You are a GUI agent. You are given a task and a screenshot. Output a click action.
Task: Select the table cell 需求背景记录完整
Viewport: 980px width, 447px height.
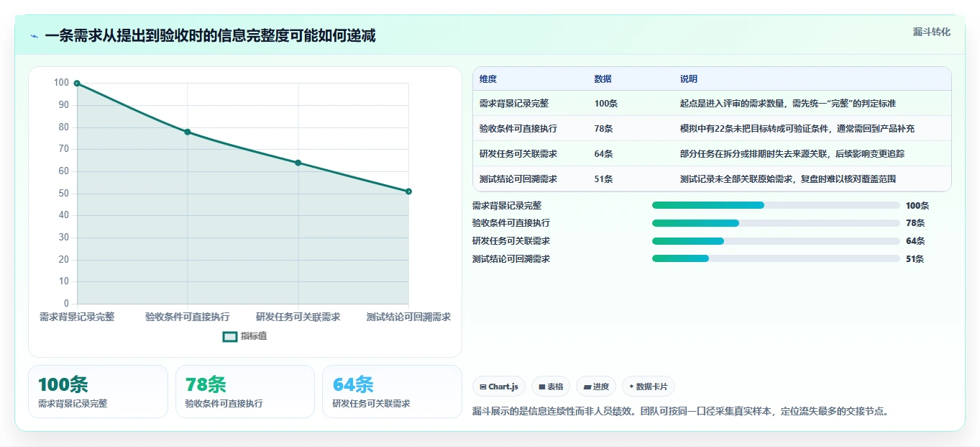tap(514, 104)
